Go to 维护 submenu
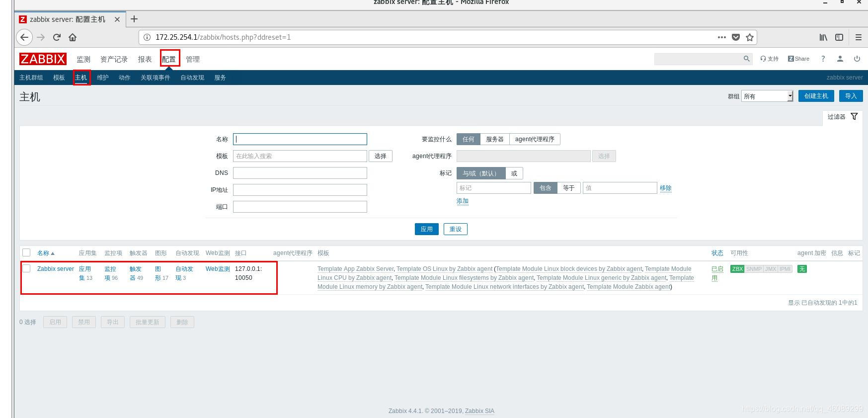 [x=103, y=78]
